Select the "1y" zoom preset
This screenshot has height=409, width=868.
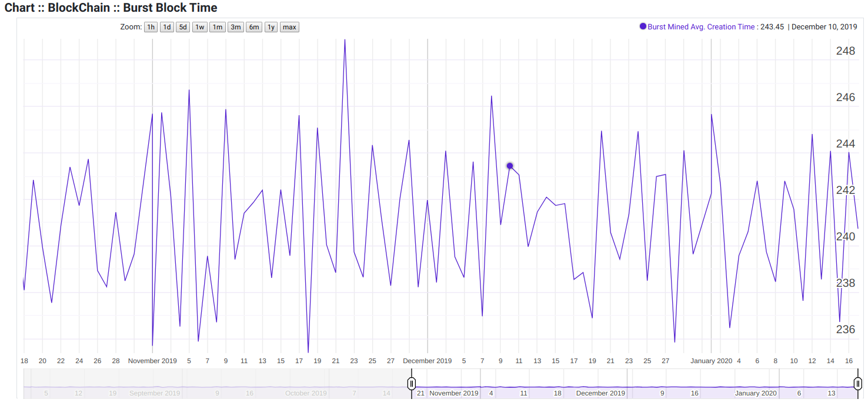[271, 26]
